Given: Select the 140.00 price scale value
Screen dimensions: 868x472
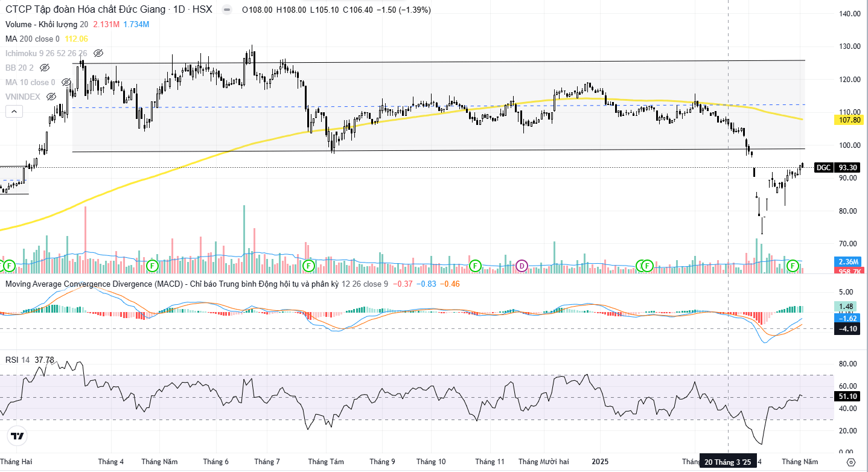Looking at the screenshot, I should (x=849, y=13).
